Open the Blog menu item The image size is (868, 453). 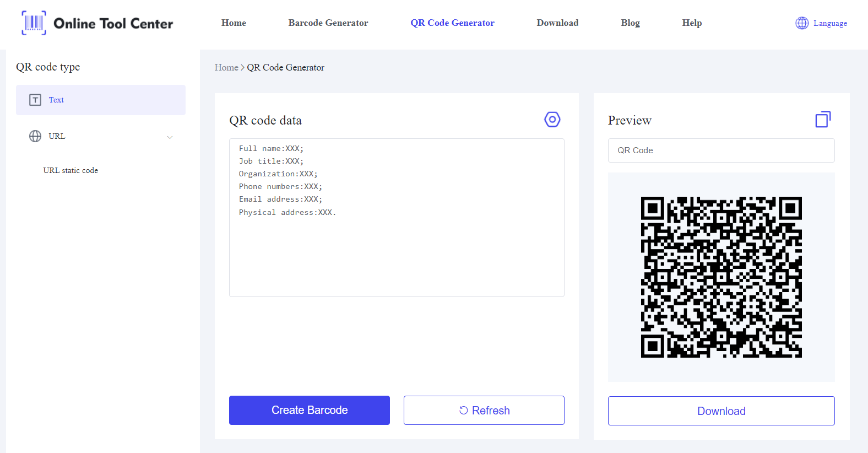(x=630, y=23)
